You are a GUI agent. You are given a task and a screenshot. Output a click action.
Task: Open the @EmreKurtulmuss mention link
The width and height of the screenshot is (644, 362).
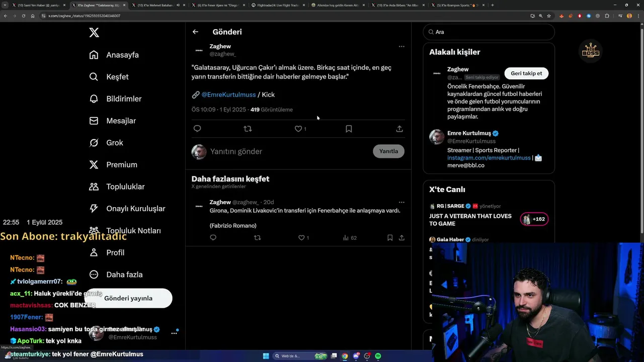pyautogui.click(x=228, y=95)
